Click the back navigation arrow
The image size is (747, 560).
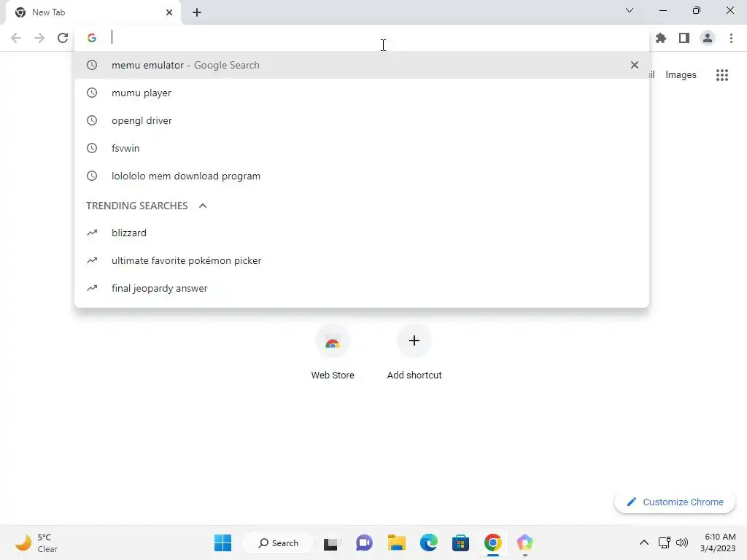[x=16, y=38]
